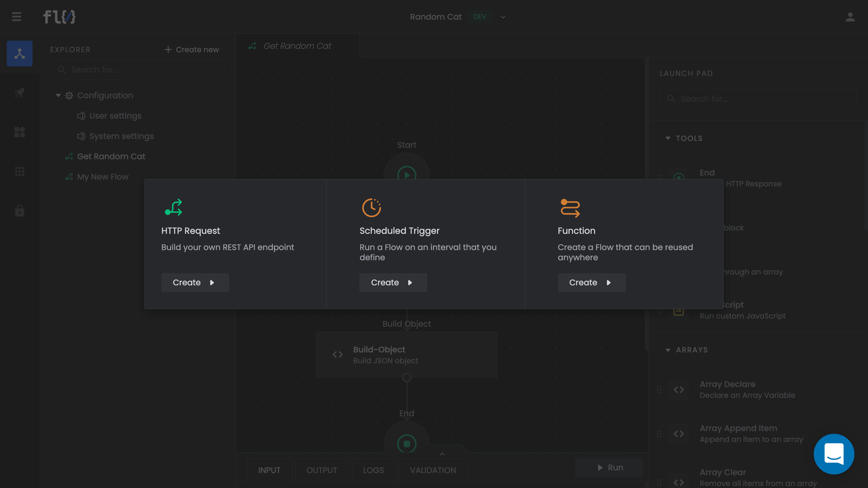The height and width of the screenshot is (488, 868).
Task: Select My New Flow in explorer
Action: [x=103, y=177]
